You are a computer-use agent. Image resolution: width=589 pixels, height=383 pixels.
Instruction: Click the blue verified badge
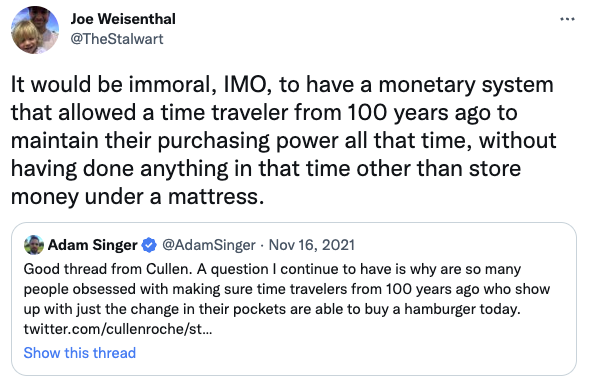click(x=149, y=245)
